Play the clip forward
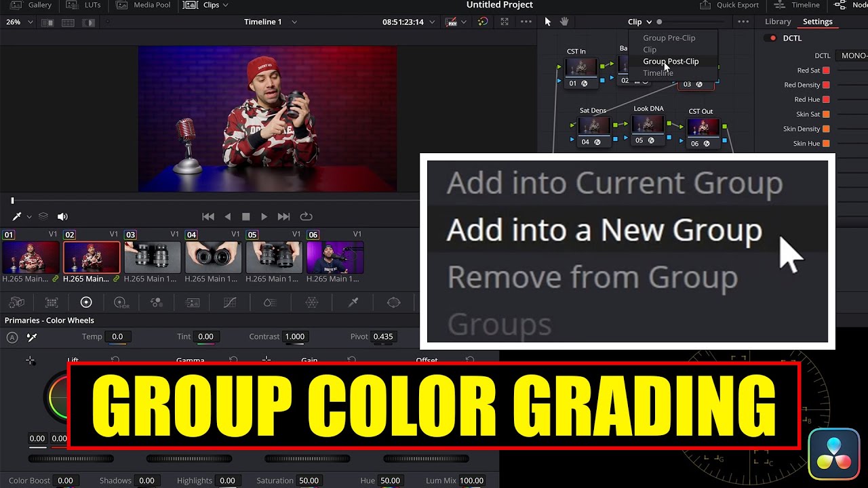Screen dimensions: 868x488 pyautogui.click(x=264, y=217)
